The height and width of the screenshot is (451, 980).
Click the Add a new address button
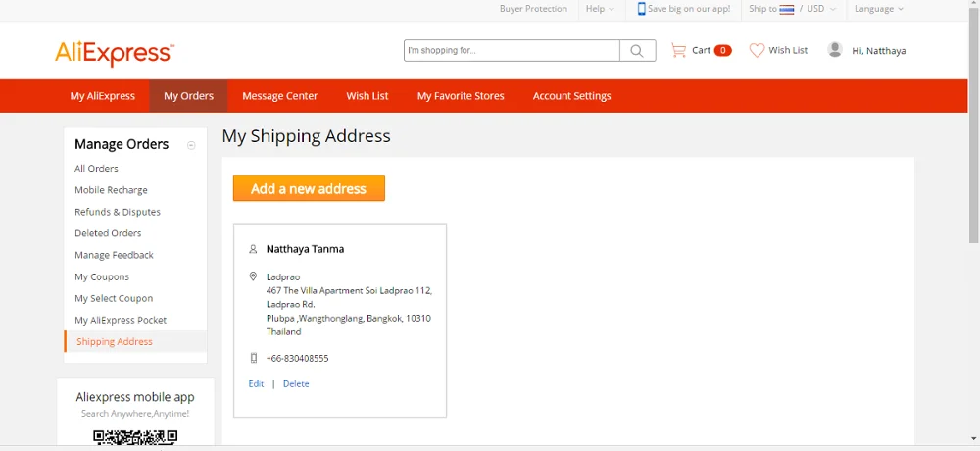point(309,188)
